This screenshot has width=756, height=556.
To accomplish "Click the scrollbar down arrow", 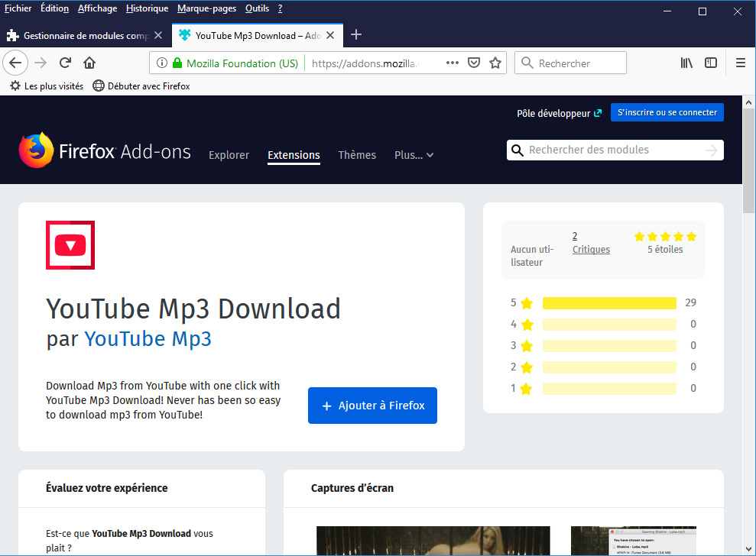I will [748, 549].
